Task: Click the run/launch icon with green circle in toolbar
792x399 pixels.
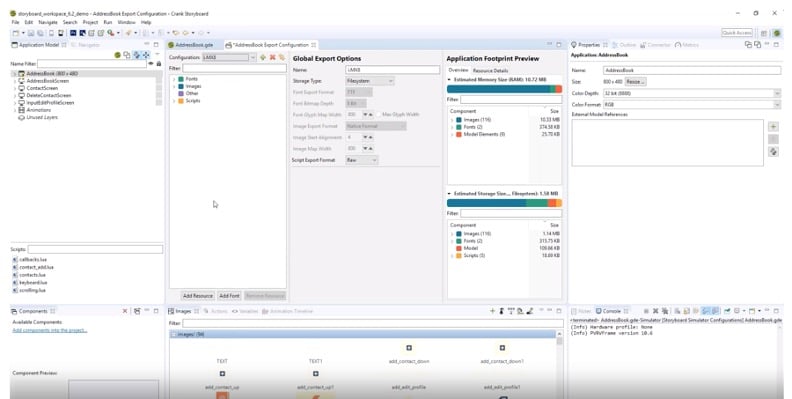Action: pos(111,33)
